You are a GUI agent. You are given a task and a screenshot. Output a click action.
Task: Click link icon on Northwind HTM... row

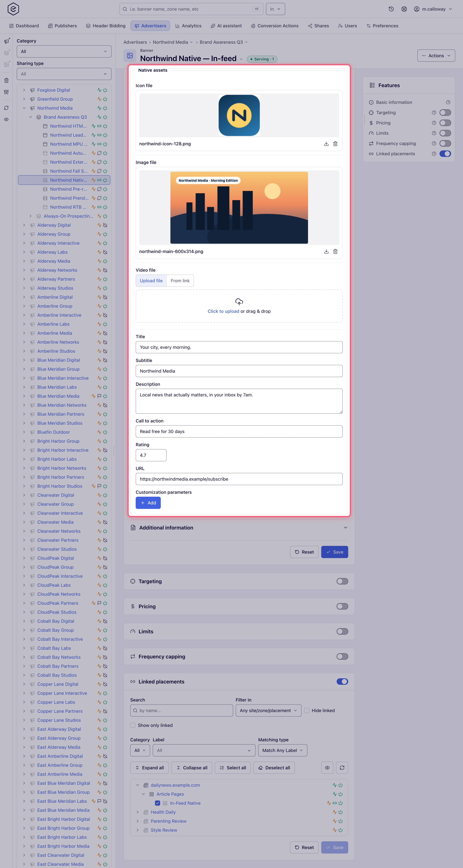coord(99,126)
